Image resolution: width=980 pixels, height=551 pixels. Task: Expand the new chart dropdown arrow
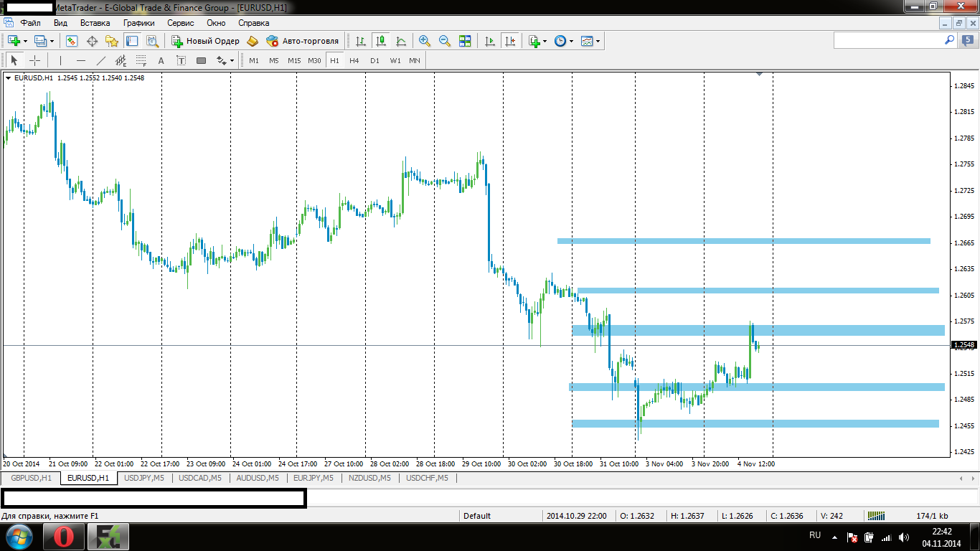pos(25,42)
